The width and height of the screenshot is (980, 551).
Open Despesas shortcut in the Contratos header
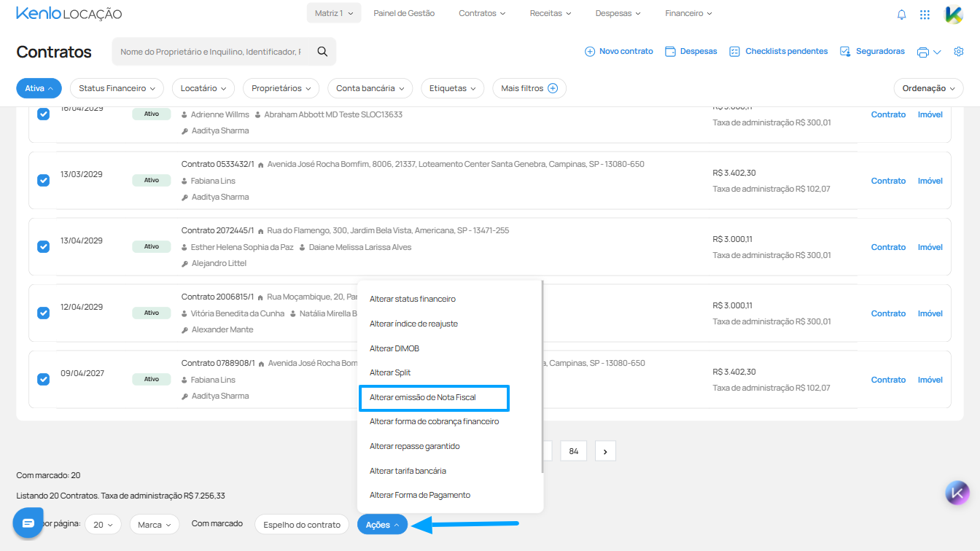691,52
